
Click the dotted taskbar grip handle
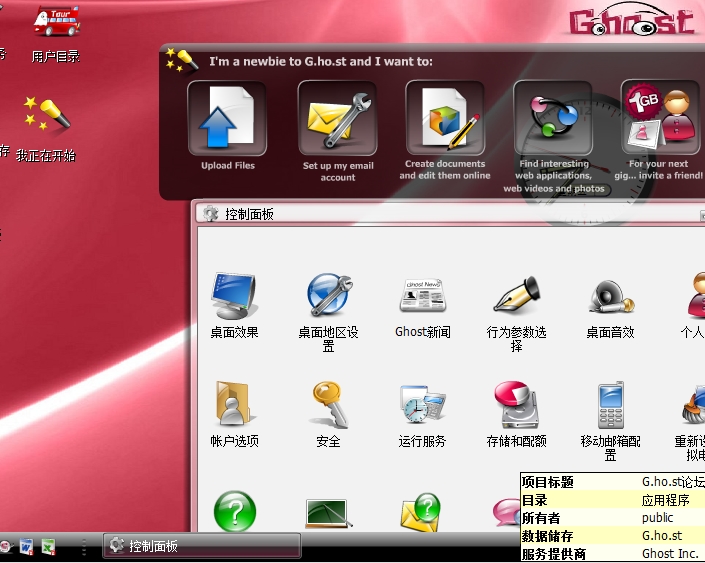pos(84,546)
